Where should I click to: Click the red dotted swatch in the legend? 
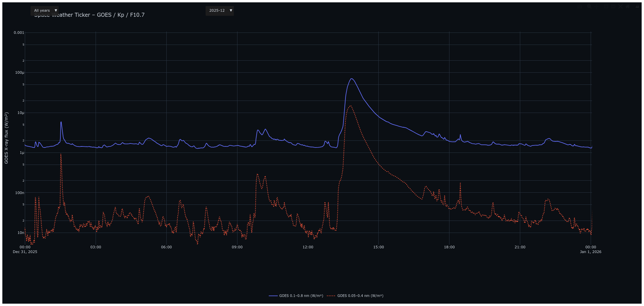pos(331,296)
